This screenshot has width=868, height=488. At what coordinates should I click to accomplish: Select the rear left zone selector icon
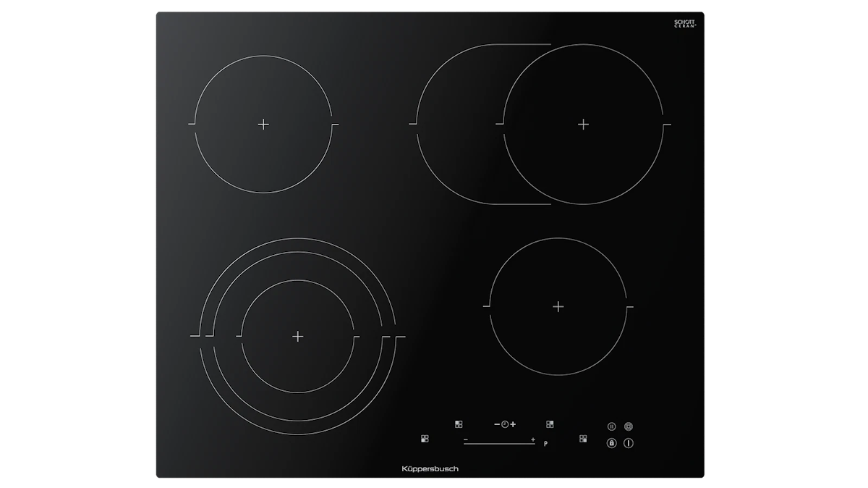(459, 424)
